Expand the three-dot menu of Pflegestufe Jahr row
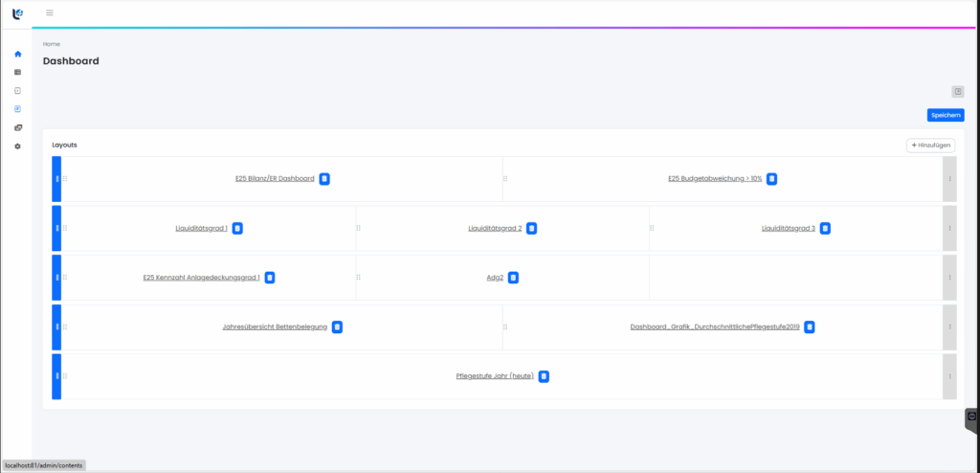The image size is (980, 473). click(x=949, y=376)
